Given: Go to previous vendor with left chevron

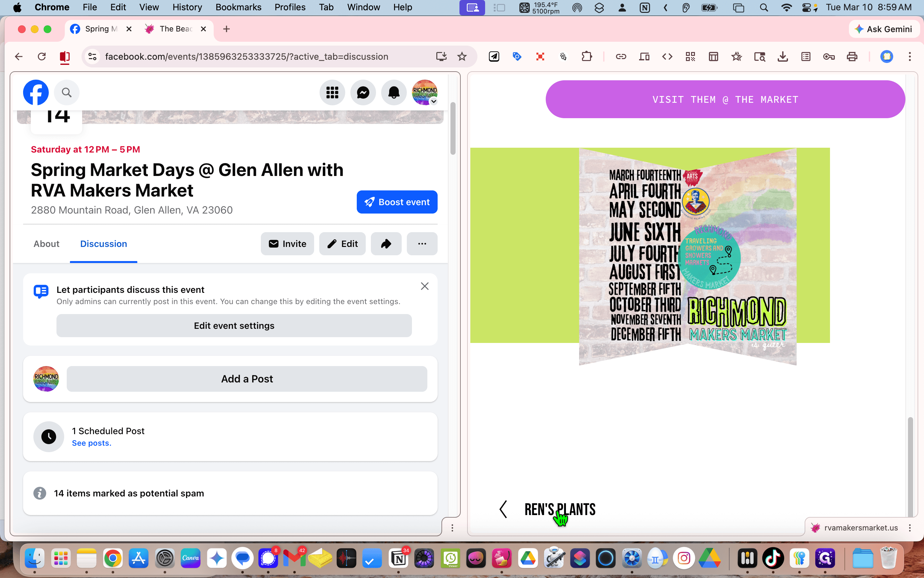Looking at the screenshot, I should click(503, 509).
